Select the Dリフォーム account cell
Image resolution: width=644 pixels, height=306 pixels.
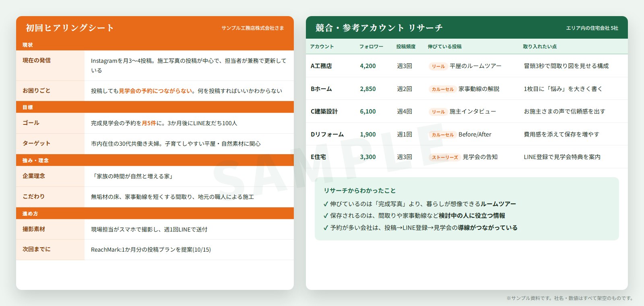pos(327,134)
